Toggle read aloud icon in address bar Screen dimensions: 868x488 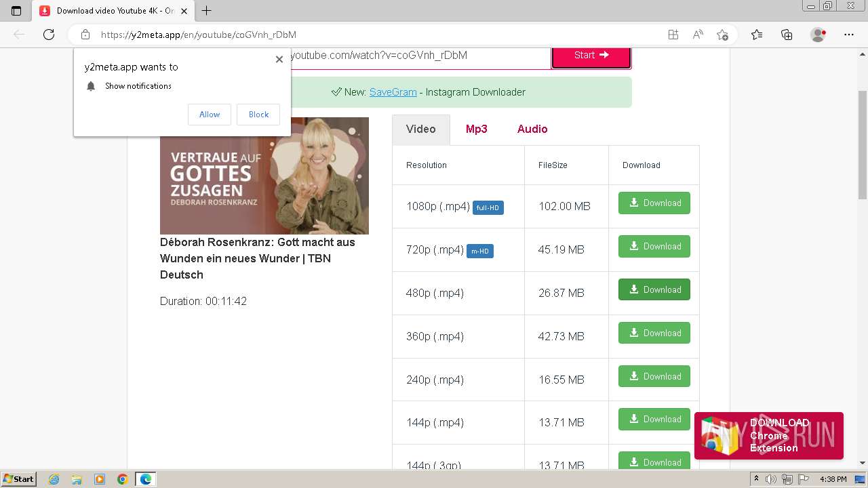click(x=698, y=35)
